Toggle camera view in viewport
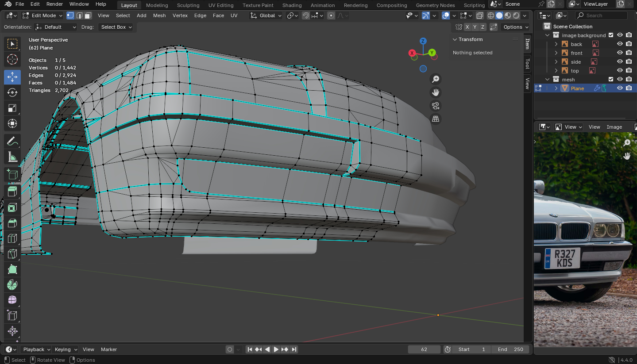This screenshot has width=637, height=364. point(436,106)
